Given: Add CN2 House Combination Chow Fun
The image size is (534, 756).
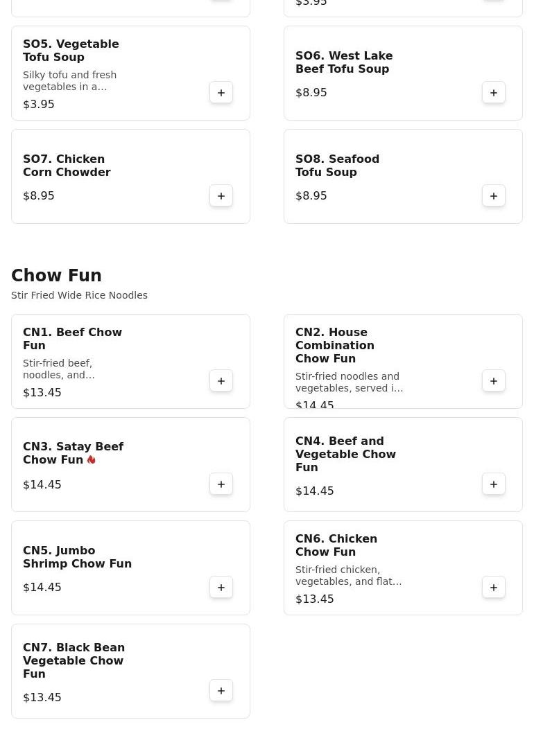Looking at the screenshot, I should pyautogui.click(x=494, y=381).
